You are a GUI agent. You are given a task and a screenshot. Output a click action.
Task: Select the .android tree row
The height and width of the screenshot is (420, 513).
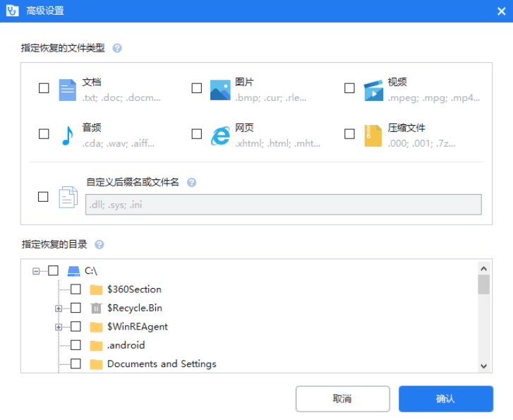coord(126,345)
